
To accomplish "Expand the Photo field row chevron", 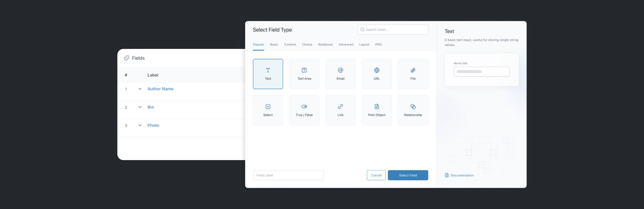I will [x=140, y=125].
